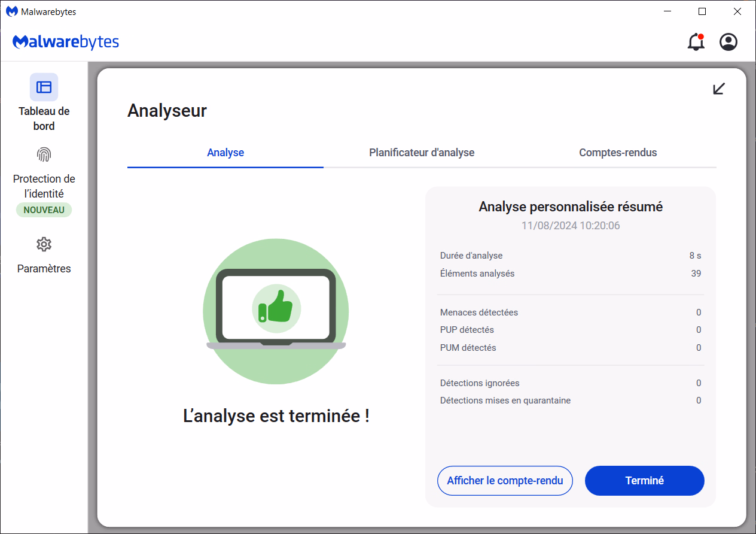This screenshot has width=756, height=534.
Task: Click Afficher le compte-rendu button
Action: point(505,481)
